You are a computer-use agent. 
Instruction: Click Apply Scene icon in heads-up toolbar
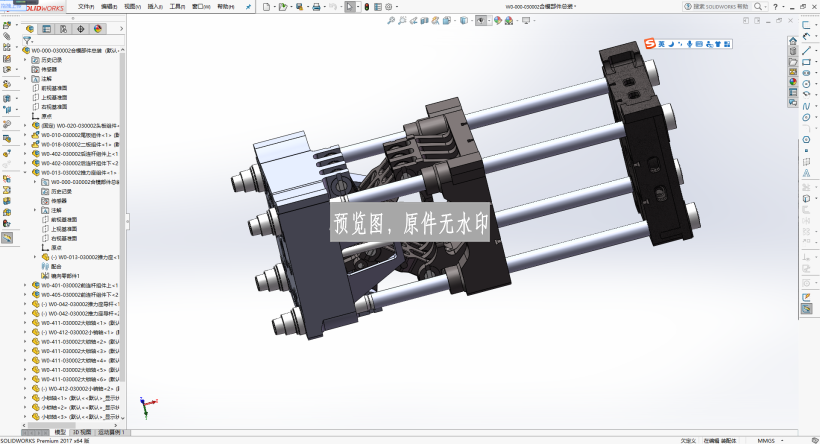point(508,20)
